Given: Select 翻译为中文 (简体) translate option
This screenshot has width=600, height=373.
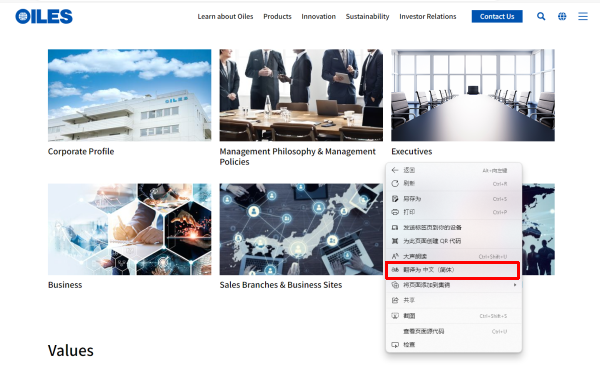Looking at the screenshot, I should [453, 270].
